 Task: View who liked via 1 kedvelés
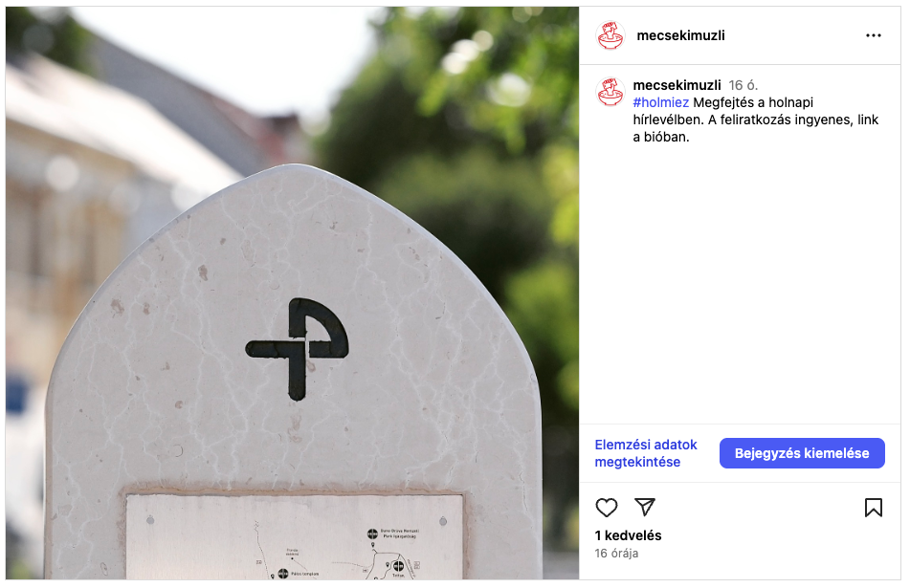click(x=628, y=535)
